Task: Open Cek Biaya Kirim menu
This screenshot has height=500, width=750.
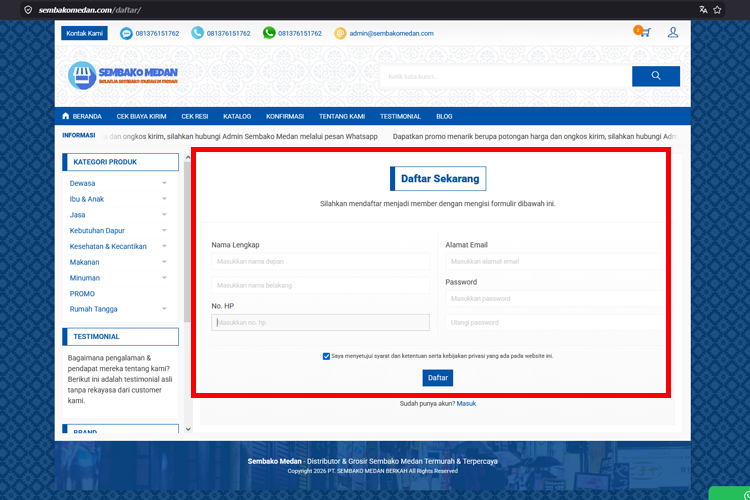Action: (x=141, y=116)
